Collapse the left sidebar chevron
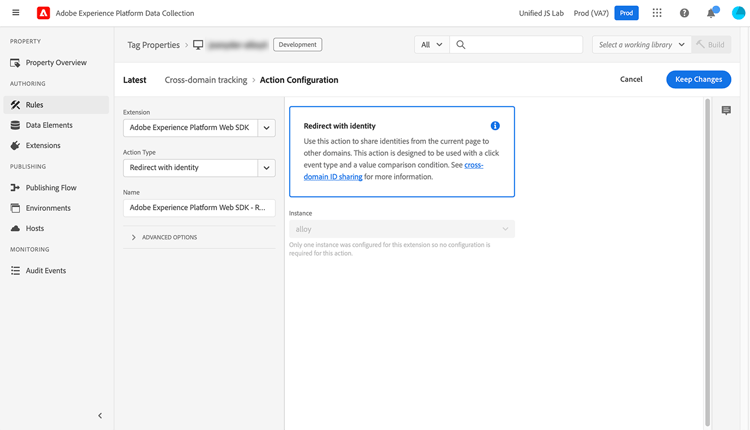Image resolution: width=750 pixels, height=430 pixels. click(x=100, y=416)
